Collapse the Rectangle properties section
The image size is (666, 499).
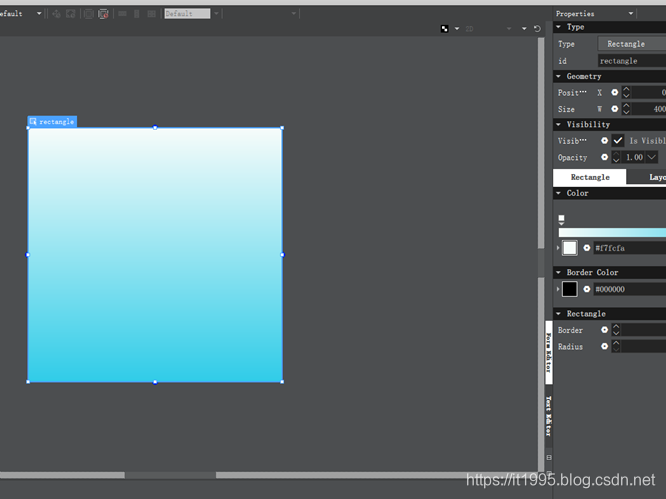tap(558, 313)
